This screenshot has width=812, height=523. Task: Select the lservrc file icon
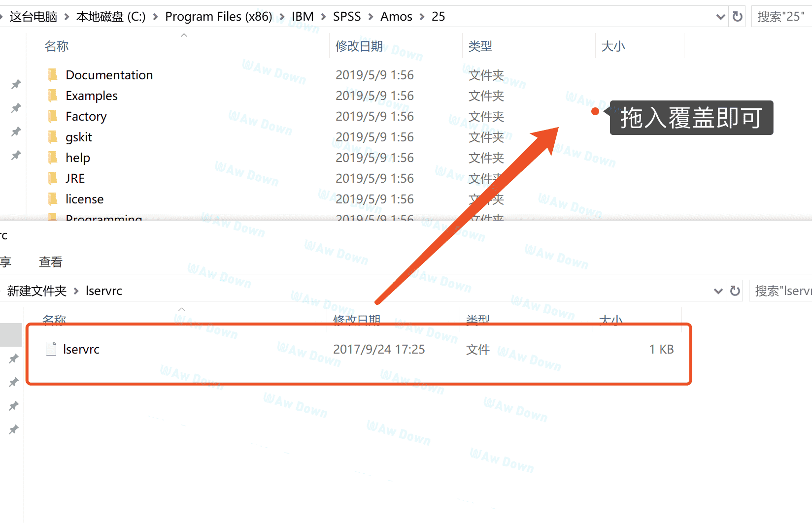tap(51, 349)
